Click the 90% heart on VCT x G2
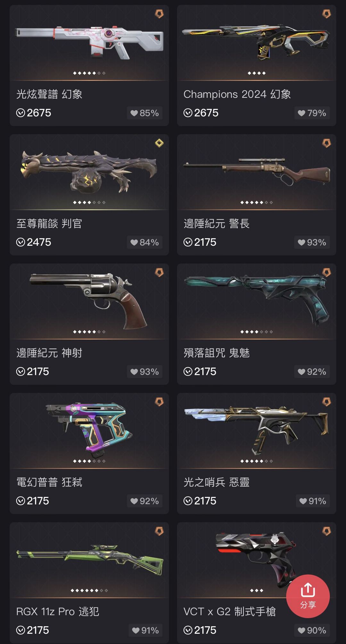Screen dimensions: 346x644 tap(312, 631)
